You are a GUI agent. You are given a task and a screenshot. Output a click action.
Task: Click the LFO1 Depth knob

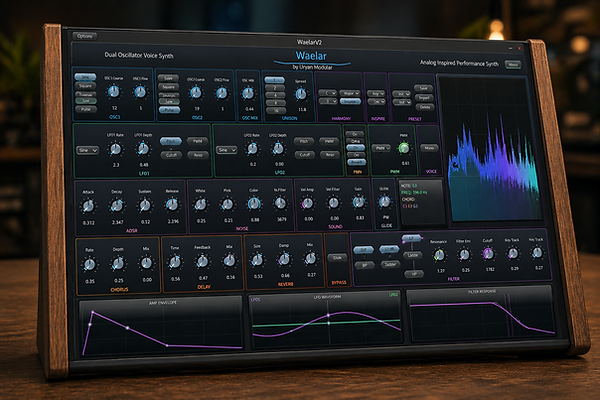coord(143,149)
